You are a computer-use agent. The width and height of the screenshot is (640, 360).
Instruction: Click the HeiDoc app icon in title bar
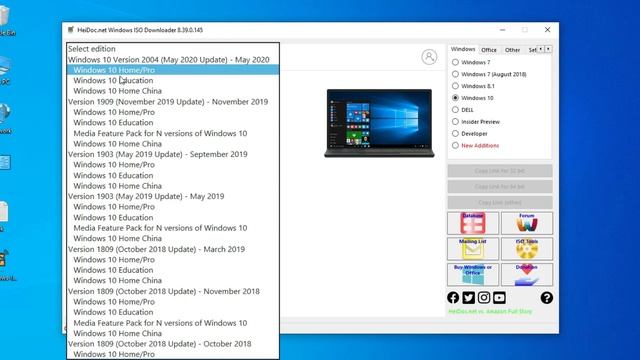[x=71, y=30]
